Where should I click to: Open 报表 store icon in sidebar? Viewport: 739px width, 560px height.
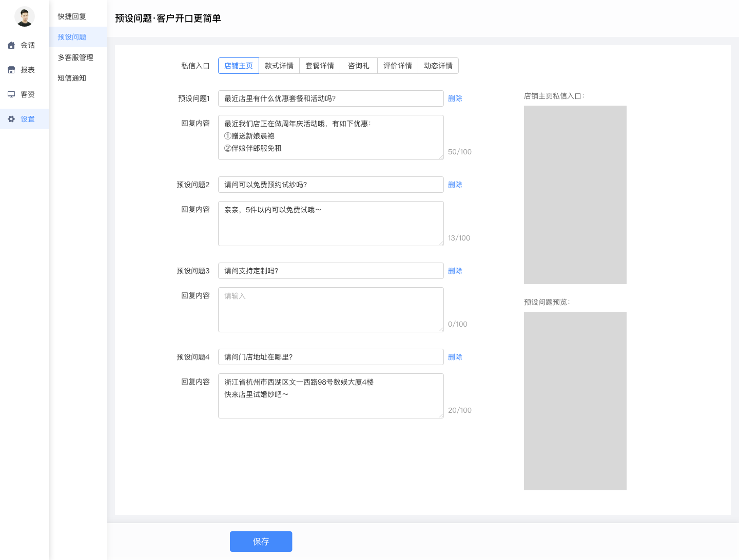[x=11, y=70]
